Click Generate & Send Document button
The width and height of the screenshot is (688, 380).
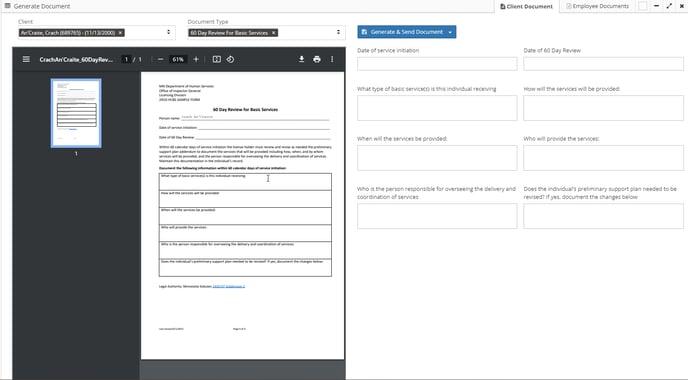point(402,32)
